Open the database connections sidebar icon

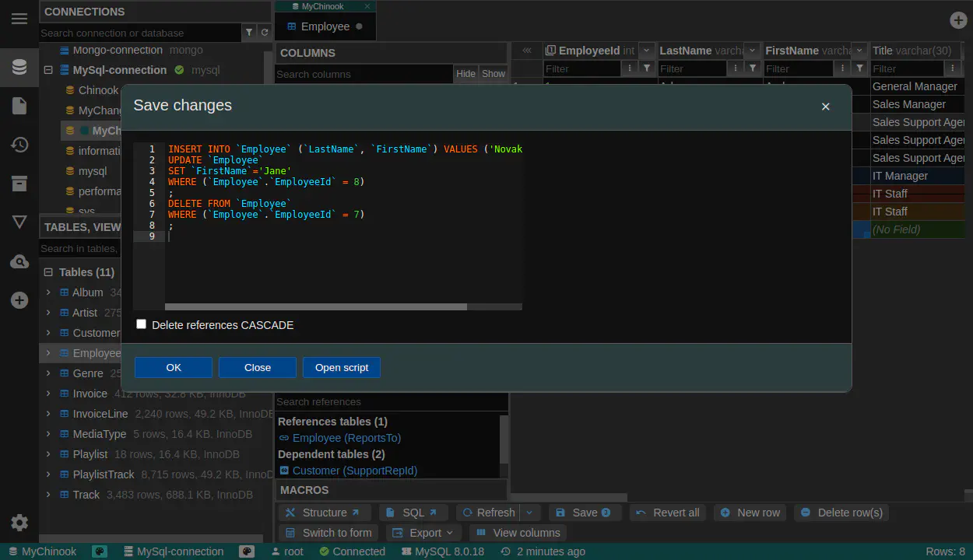(x=19, y=67)
